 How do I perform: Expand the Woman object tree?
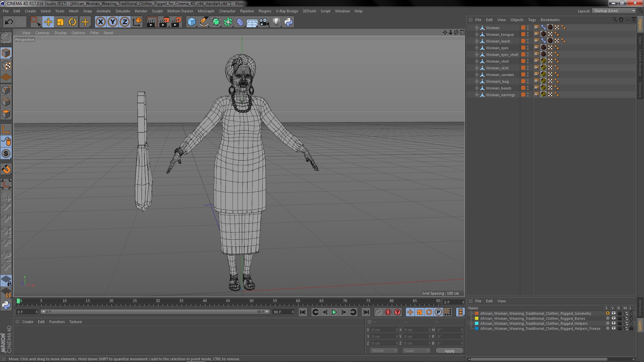(477, 28)
